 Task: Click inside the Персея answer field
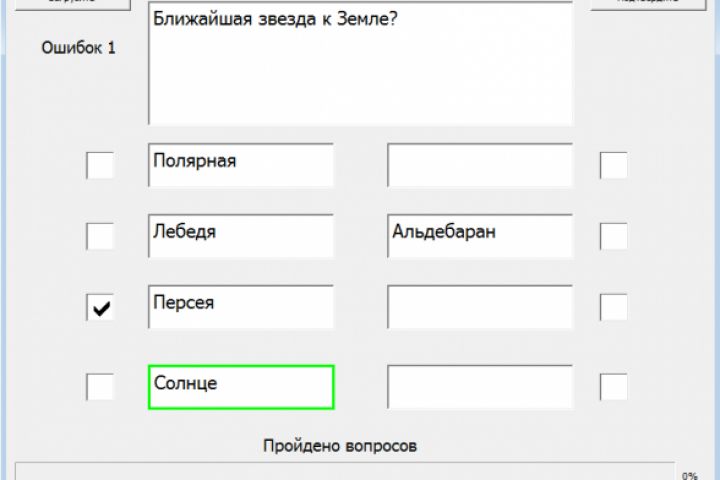pyautogui.click(x=240, y=307)
